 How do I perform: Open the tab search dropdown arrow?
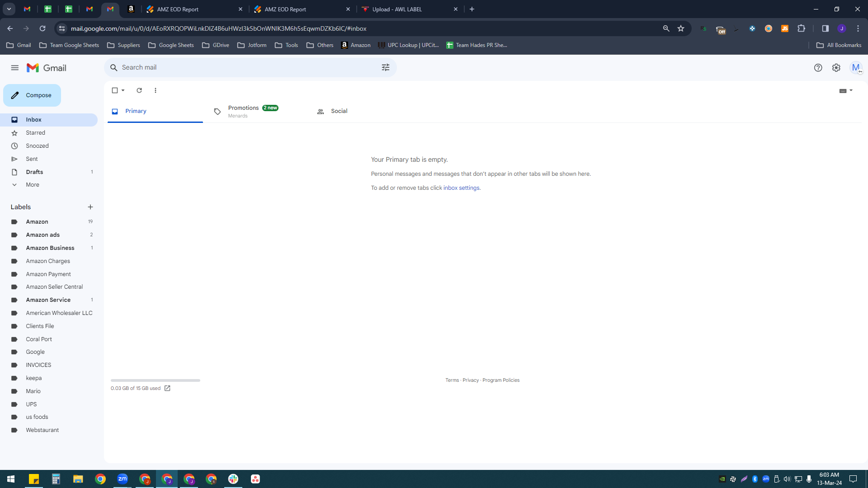point(9,9)
